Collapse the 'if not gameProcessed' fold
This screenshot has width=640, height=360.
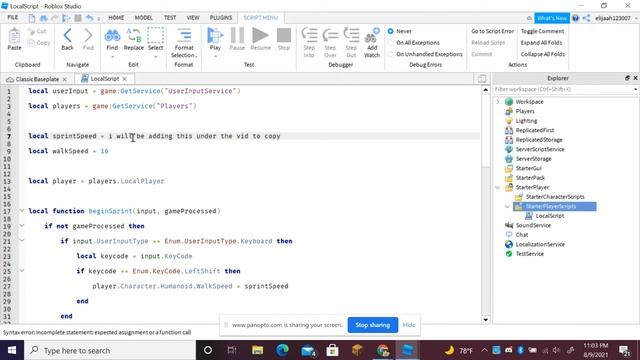pos(22,225)
